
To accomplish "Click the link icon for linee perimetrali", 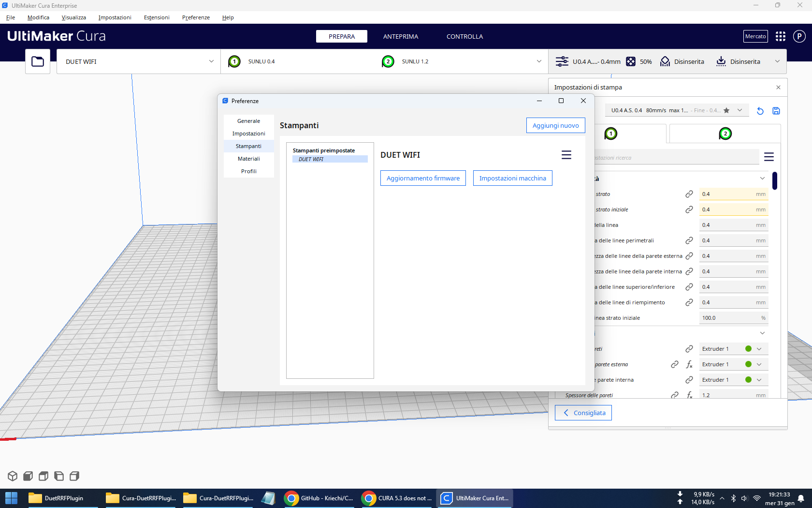I will 689,240.
